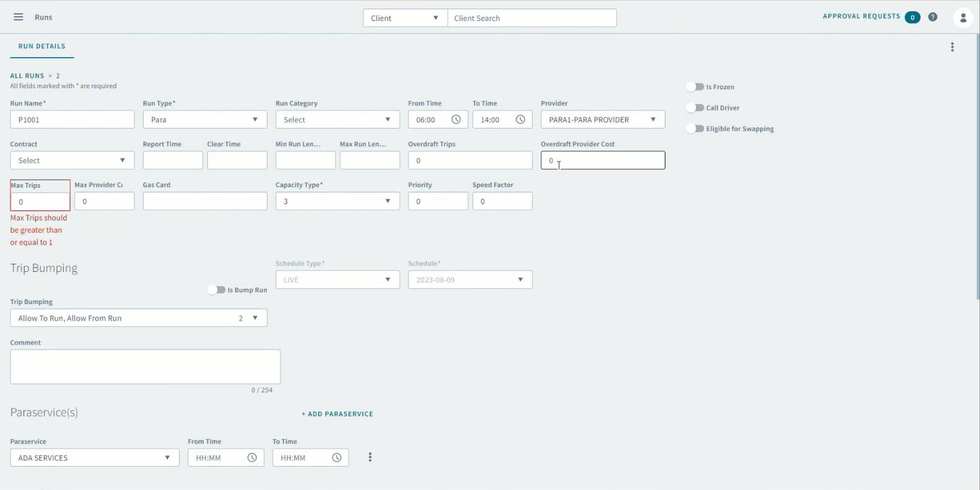Viewport: 980px width, 490px height.
Task: Open the user profile avatar icon
Action: 963,18
